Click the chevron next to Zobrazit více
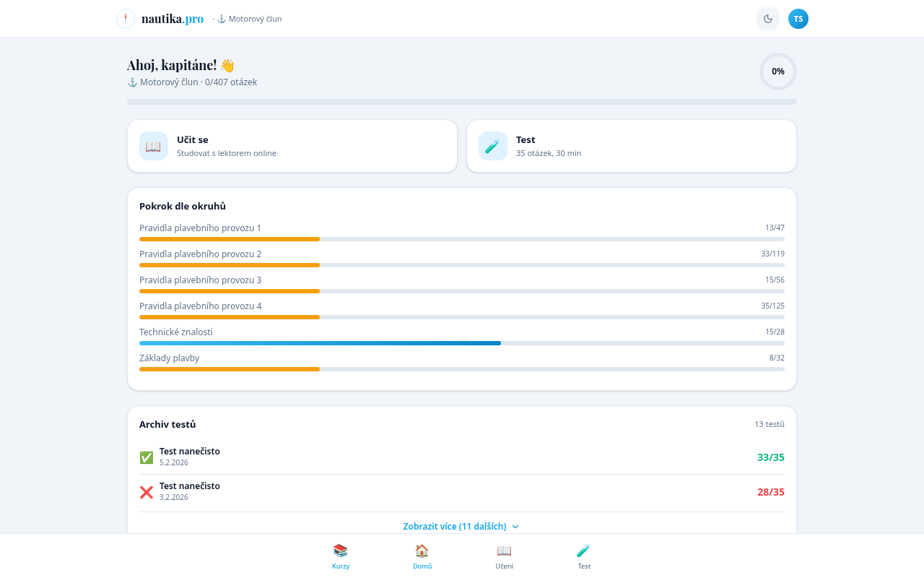This screenshot has height=578, width=924. (x=515, y=527)
